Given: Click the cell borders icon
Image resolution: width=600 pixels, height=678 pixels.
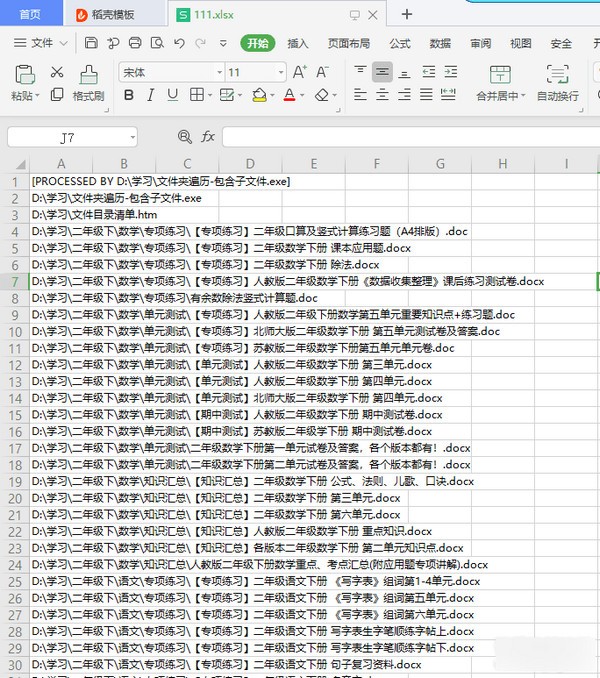Looking at the screenshot, I should click(197, 95).
